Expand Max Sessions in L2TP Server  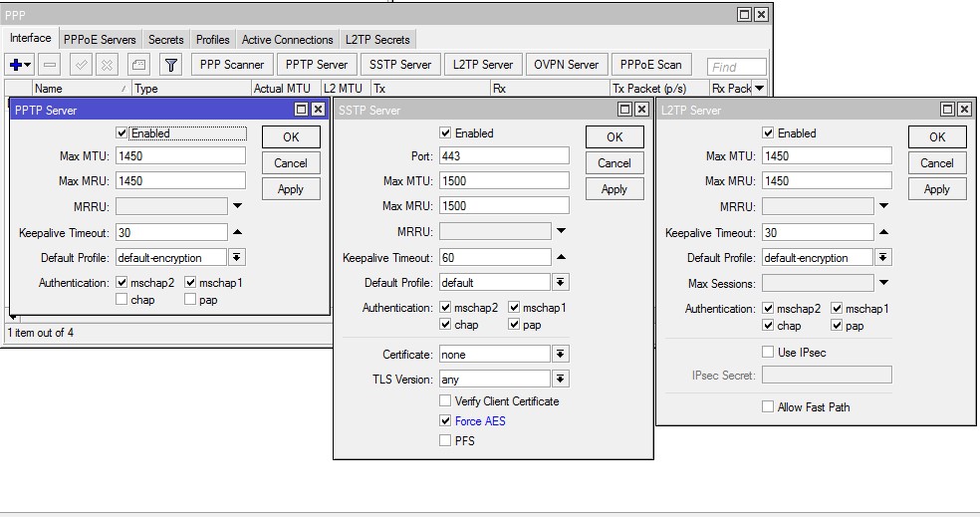[x=883, y=283]
